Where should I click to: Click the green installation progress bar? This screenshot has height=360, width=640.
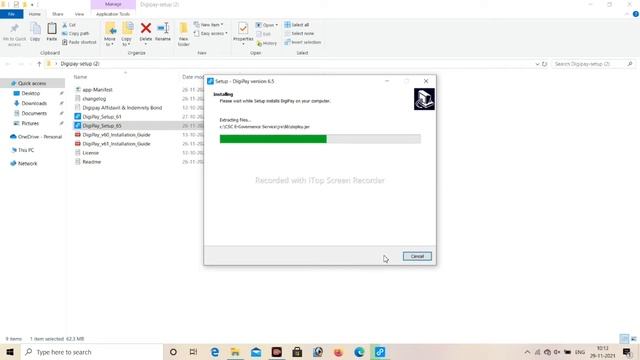(x=273, y=139)
